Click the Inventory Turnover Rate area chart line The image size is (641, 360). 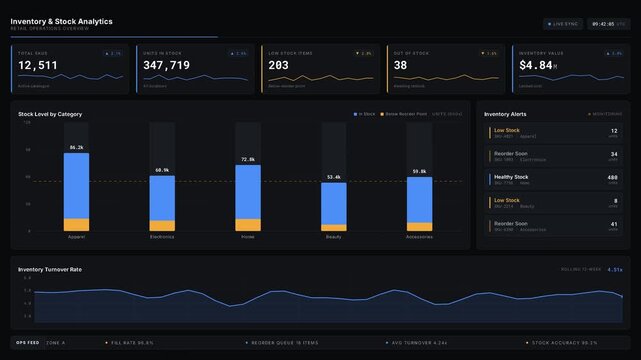tap(328, 297)
